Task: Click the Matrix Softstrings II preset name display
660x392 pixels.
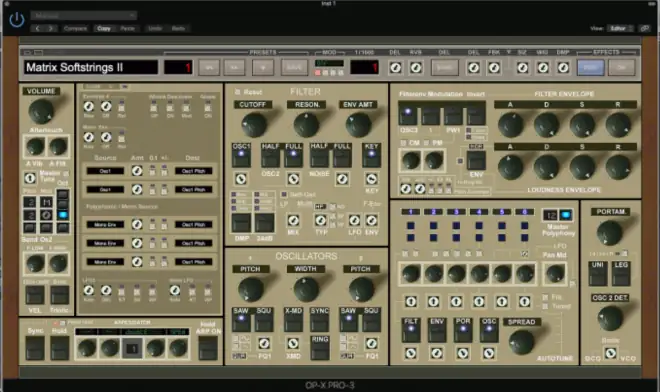Action: click(x=91, y=67)
